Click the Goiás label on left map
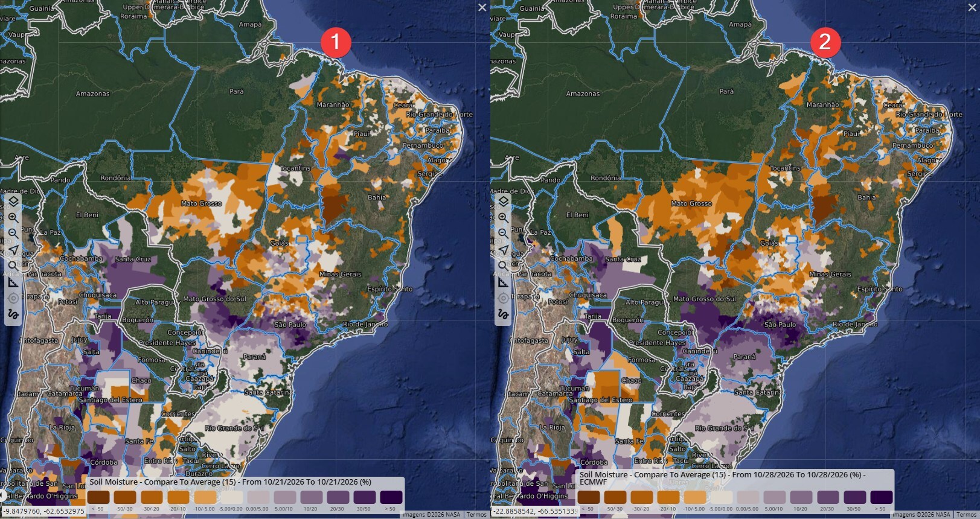This screenshot has width=980, height=519. [279, 243]
